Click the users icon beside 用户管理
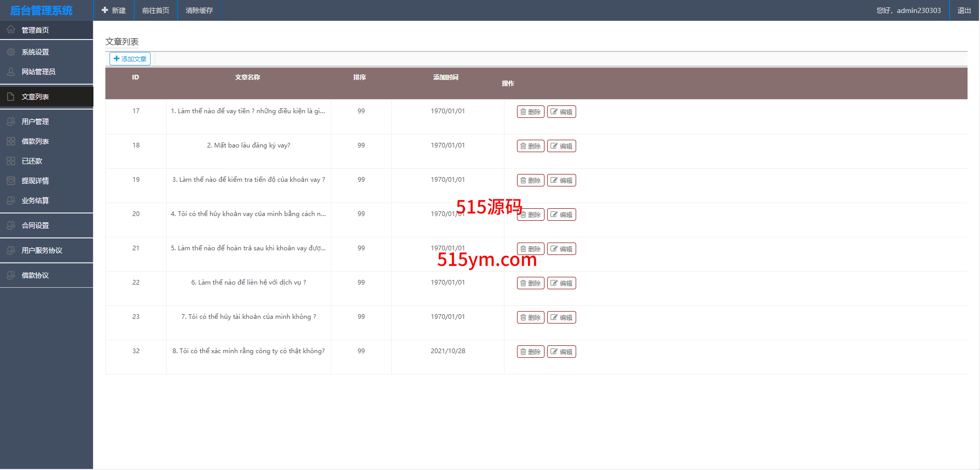 pos(11,122)
